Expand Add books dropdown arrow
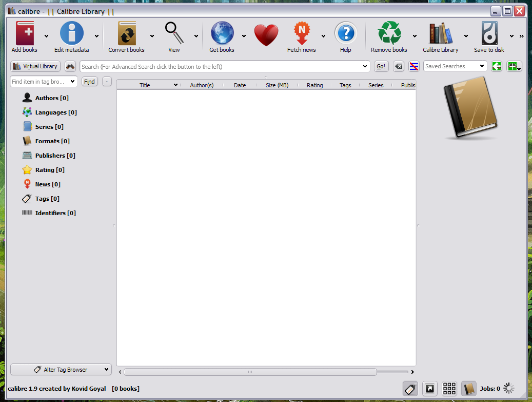The height and width of the screenshot is (402, 532). tap(47, 36)
